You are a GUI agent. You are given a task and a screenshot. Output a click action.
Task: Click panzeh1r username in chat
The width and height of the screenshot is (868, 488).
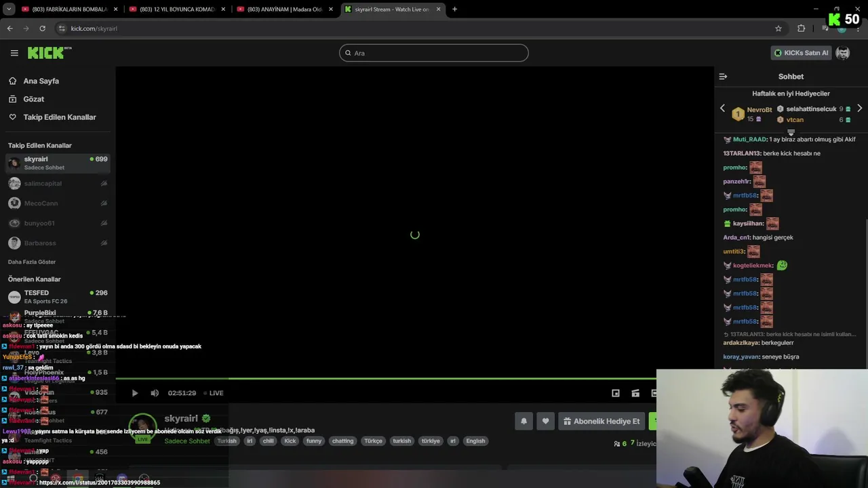tap(737, 182)
